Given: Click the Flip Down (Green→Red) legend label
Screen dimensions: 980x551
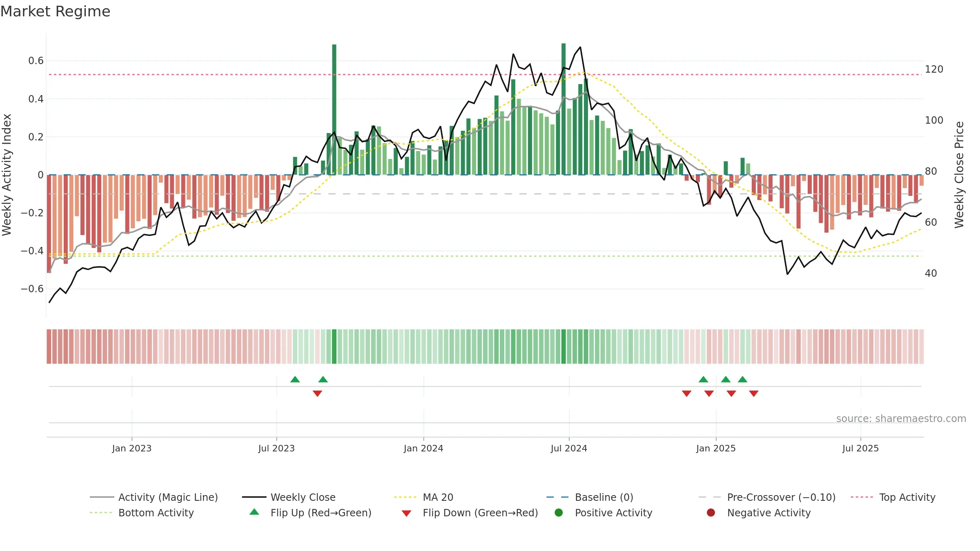Looking at the screenshot, I should tap(480, 513).
